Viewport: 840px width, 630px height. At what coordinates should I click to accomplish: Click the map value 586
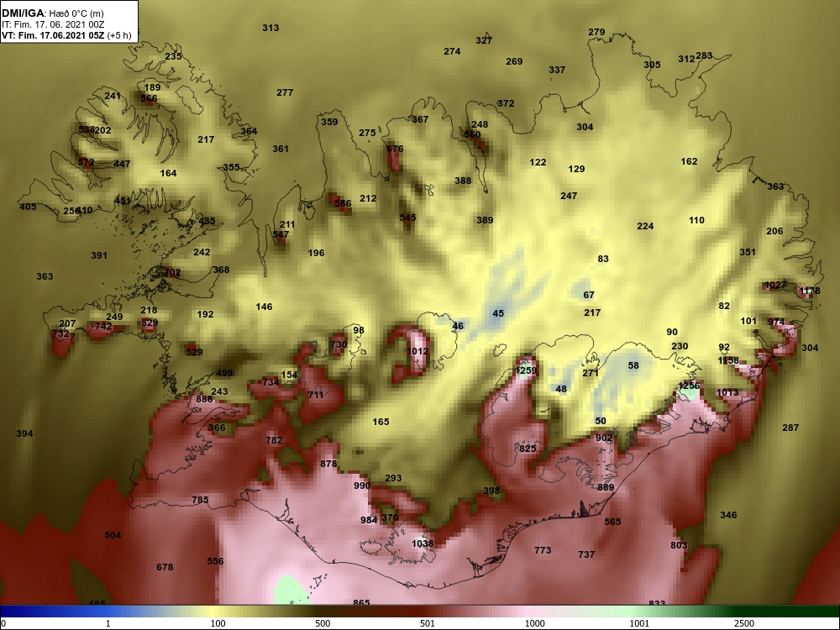(343, 203)
